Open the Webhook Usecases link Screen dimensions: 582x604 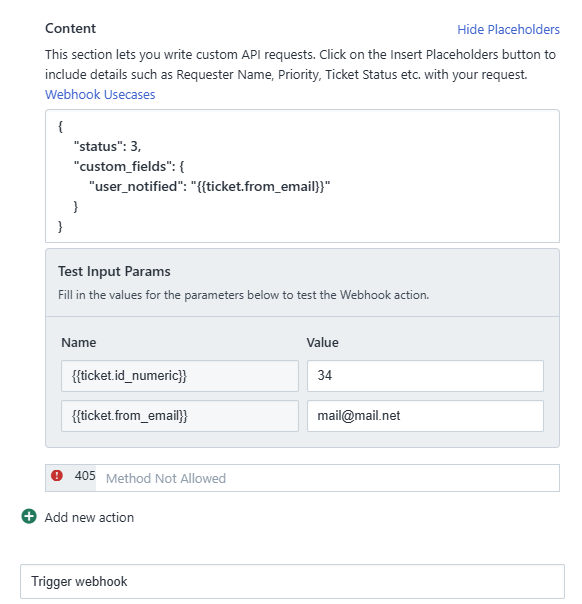(100, 94)
